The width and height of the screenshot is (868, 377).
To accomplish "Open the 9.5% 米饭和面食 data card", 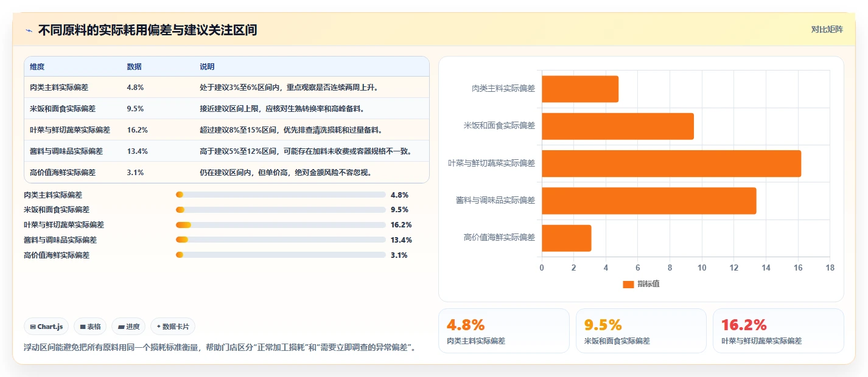I will [x=641, y=331].
